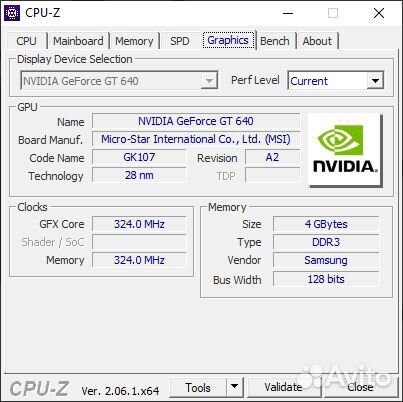Close the window using the X icon

379,13
